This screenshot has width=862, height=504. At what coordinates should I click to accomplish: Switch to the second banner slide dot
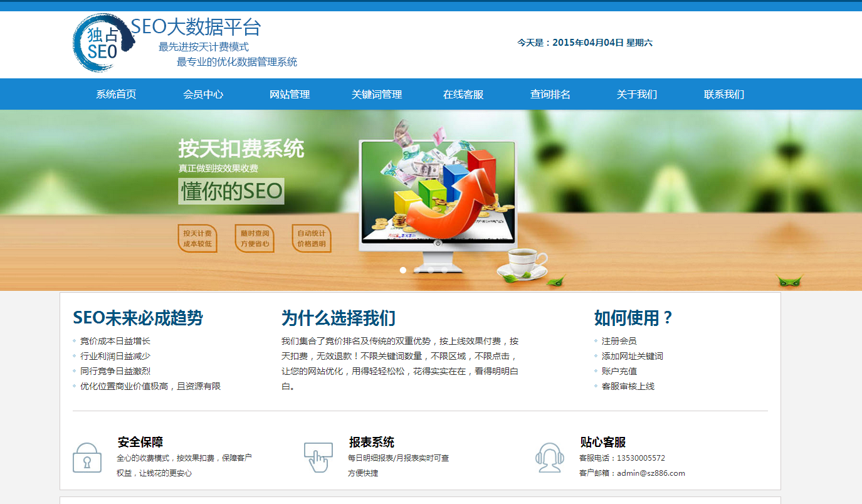click(417, 270)
